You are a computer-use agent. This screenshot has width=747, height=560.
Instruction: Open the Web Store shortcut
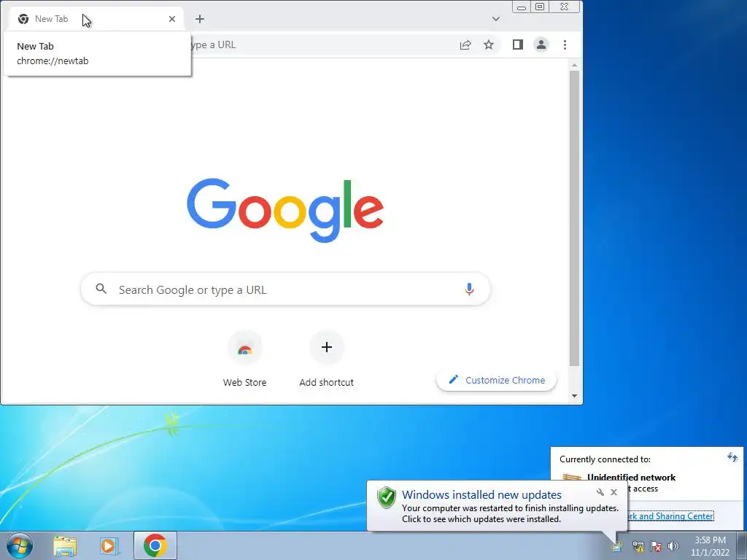(x=245, y=348)
